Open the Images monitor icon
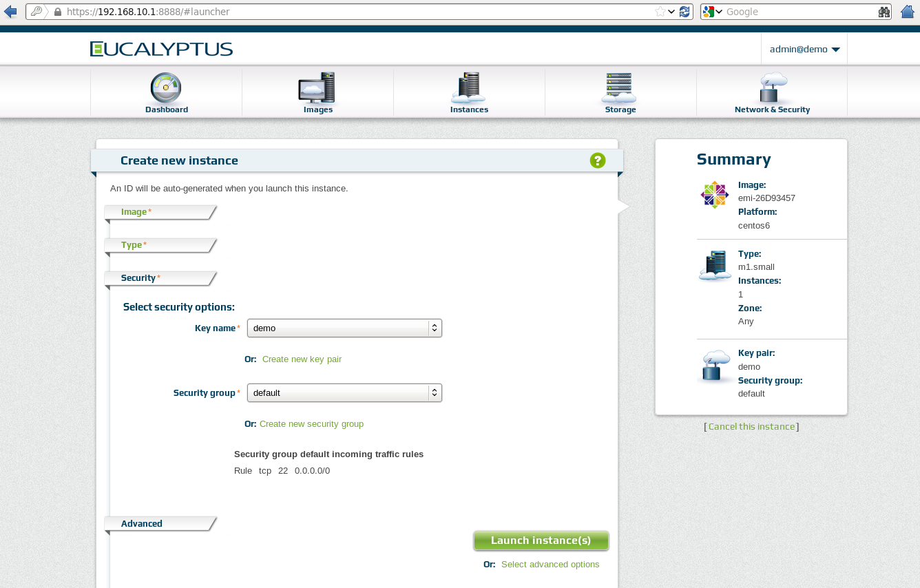920x588 pixels. 317,88
